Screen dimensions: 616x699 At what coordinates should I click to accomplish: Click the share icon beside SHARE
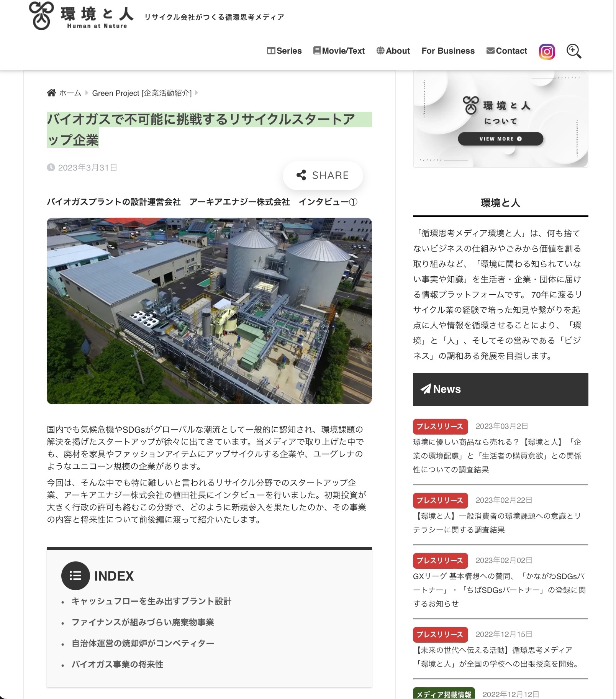pyautogui.click(x=301, y=175)
